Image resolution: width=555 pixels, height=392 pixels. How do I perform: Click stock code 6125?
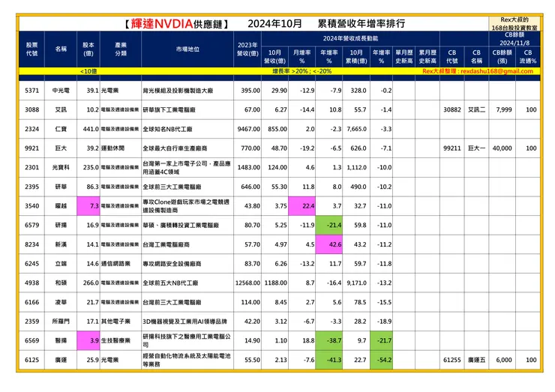tap(31, 360)
